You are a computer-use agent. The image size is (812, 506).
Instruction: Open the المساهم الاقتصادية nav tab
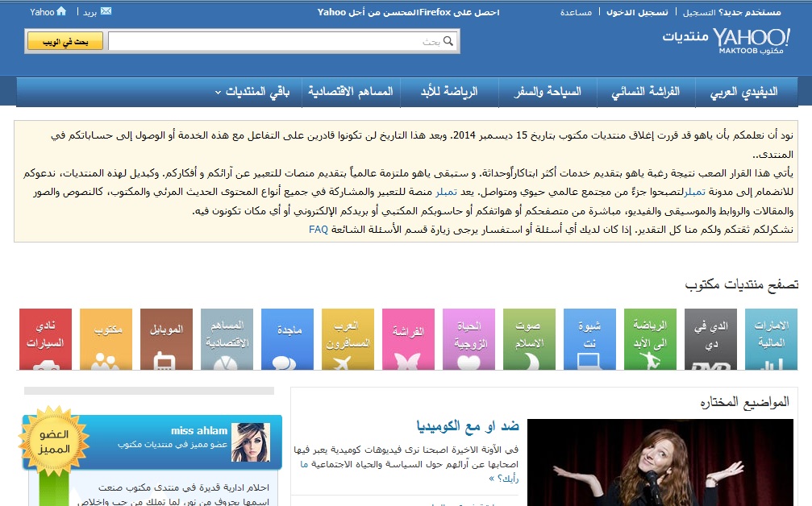tap(351, 92)
